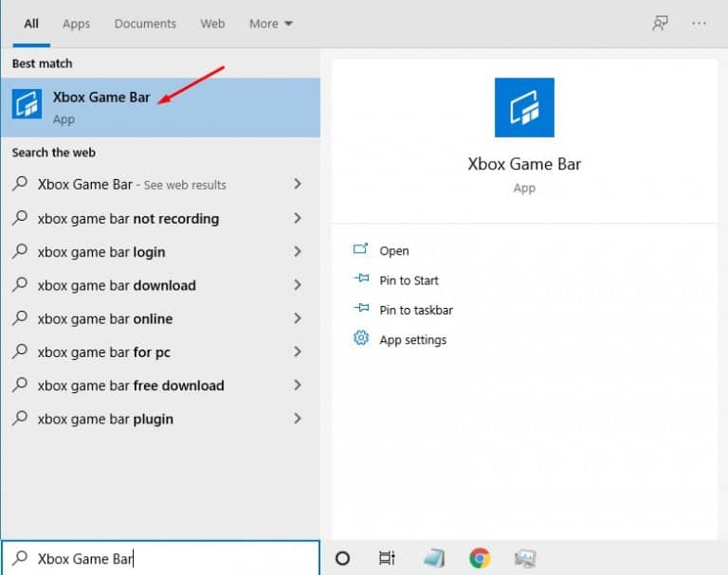Click the Cortana circle icon on taskbar

342,558
